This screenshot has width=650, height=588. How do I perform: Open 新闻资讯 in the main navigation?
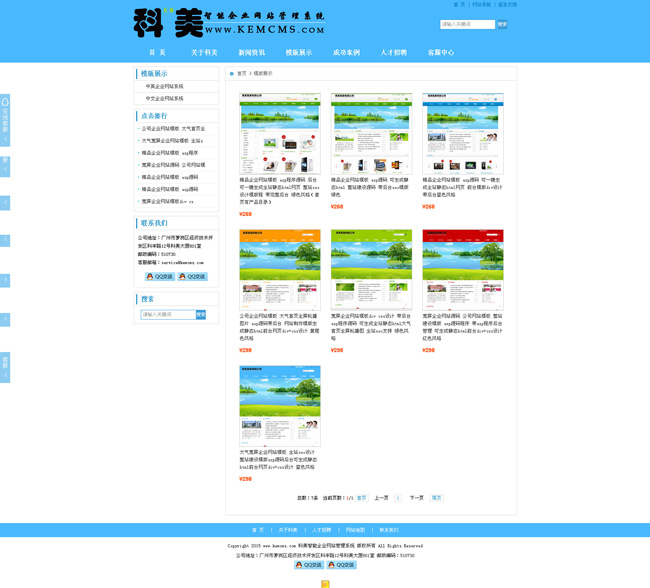(x=251, y=53)
